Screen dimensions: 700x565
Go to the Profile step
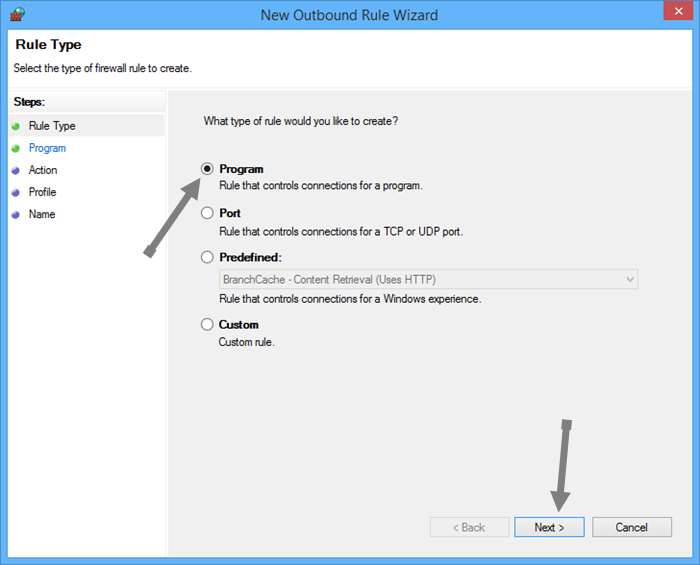42,192
